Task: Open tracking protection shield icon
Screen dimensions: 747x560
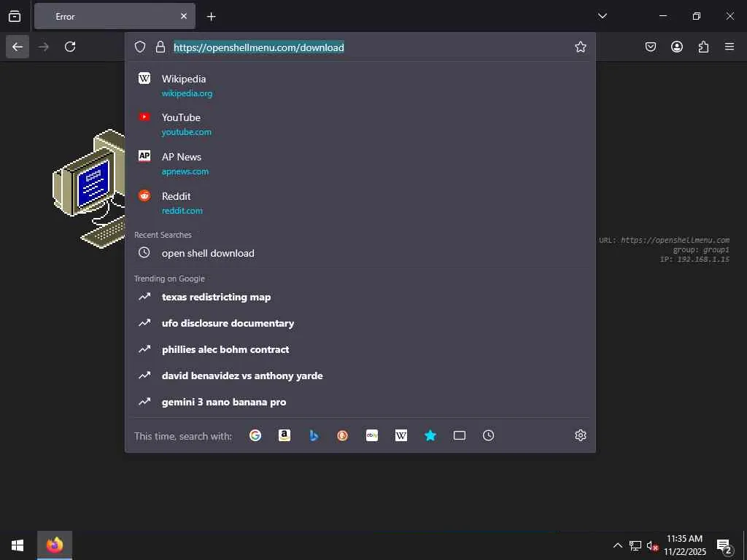Action: coord(139,47)
